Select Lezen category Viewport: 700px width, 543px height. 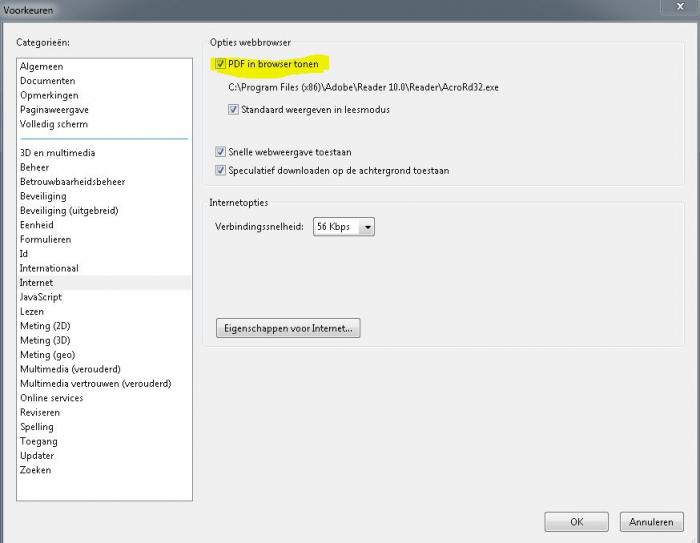click(32, 311)
